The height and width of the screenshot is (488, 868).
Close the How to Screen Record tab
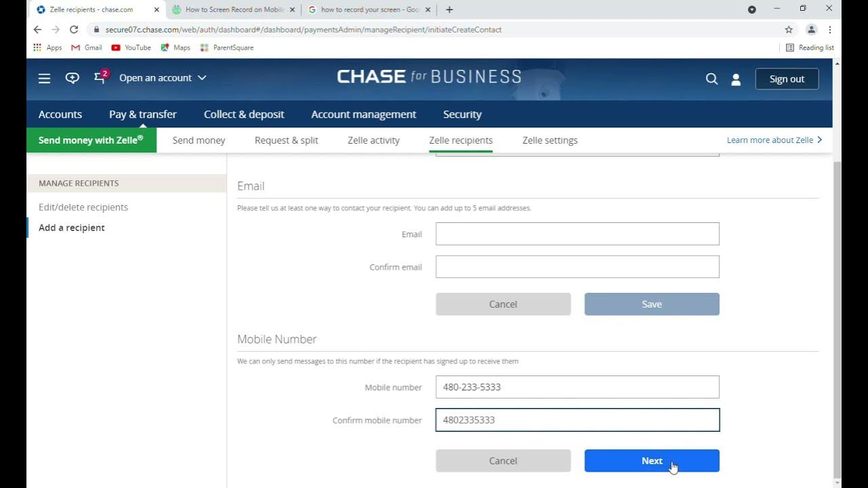292,9
